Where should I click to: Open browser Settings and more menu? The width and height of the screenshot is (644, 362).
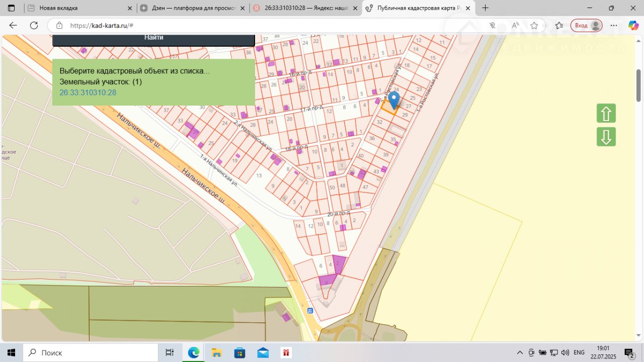coord(614,26)
